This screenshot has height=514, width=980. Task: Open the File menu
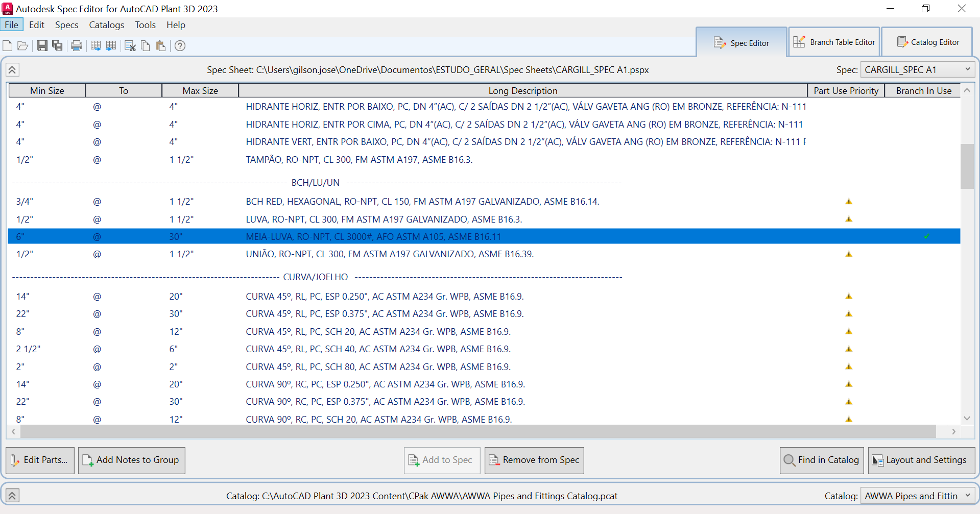11,25
